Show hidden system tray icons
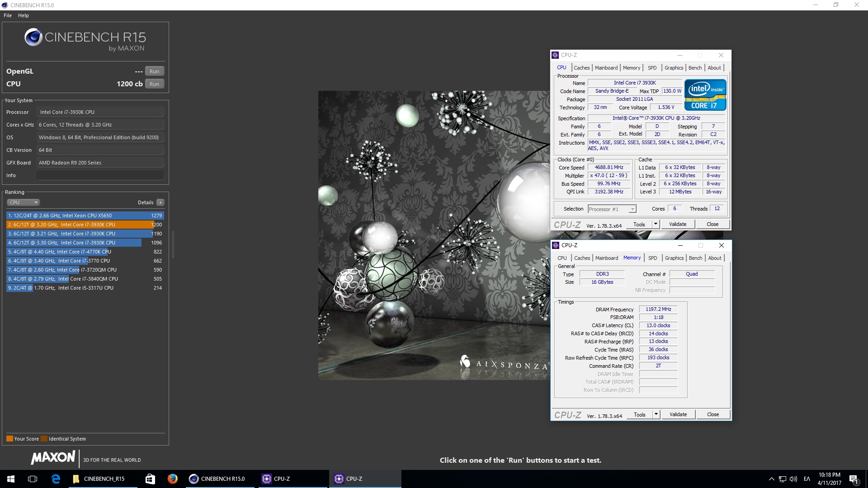The width and height of the screenshot is (868, 488). [x=771, y=479]
